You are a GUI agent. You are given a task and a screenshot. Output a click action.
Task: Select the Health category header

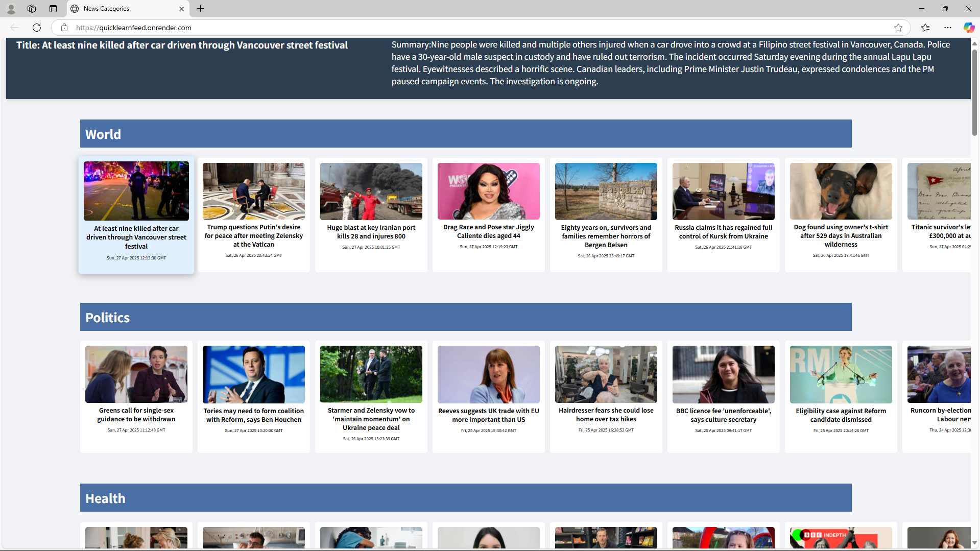(466, 498)
